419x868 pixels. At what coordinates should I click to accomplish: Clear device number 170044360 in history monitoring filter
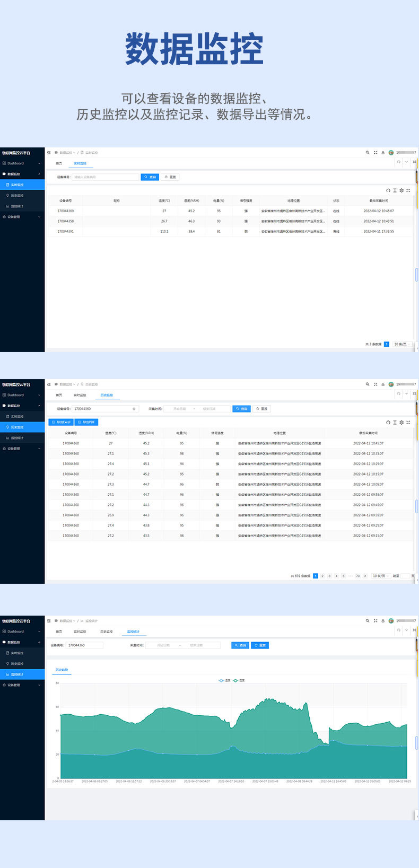click(134, 409)
